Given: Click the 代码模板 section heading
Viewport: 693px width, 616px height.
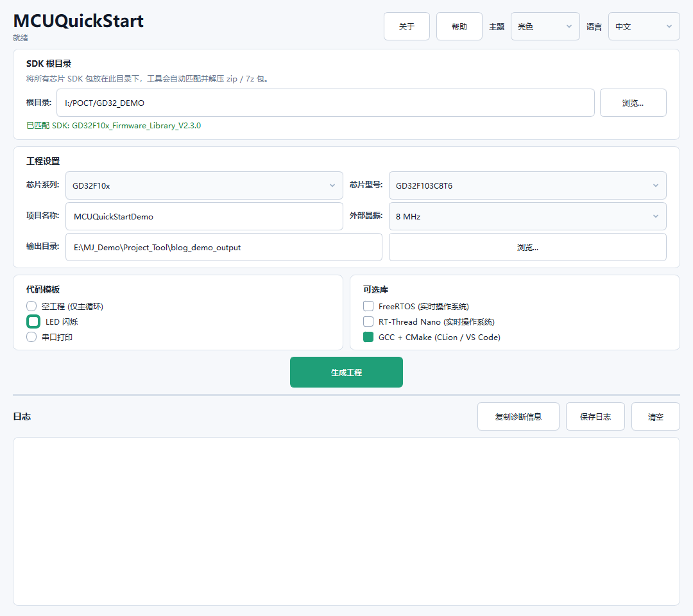Looking at the screenshot, I should 43,289.
